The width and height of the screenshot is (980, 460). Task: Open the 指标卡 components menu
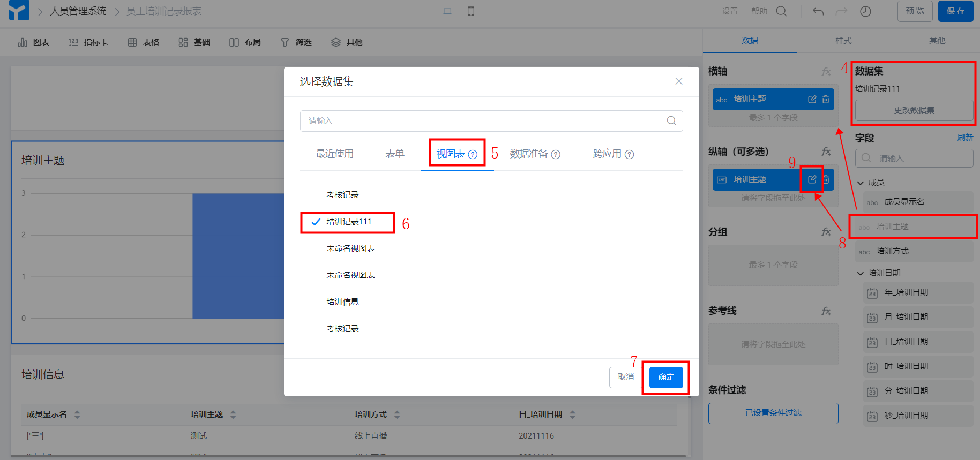pos(88,42)
